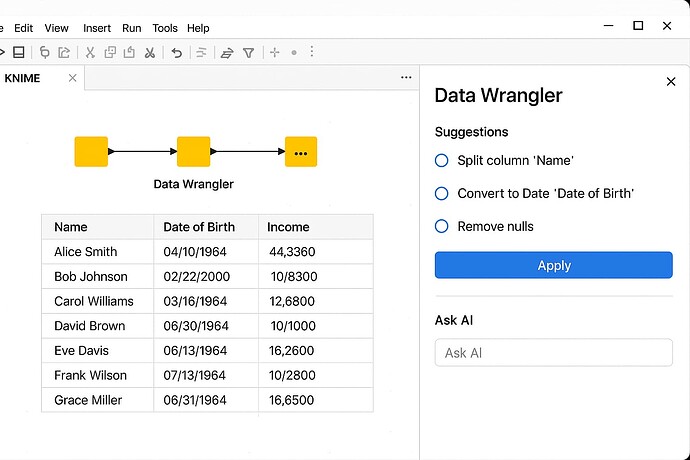
Task: Click the grey cut icon
Action: pos(90,52)
